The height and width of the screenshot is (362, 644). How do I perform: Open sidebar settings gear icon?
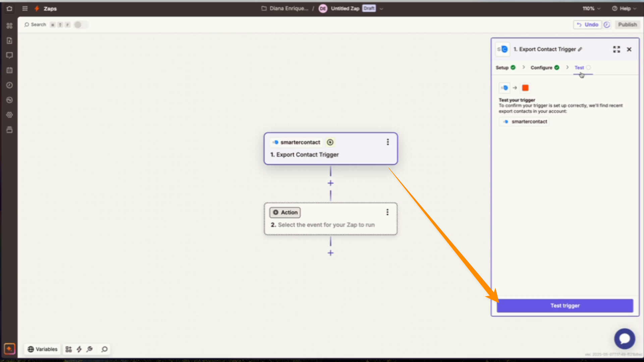[x=9, y=115]
